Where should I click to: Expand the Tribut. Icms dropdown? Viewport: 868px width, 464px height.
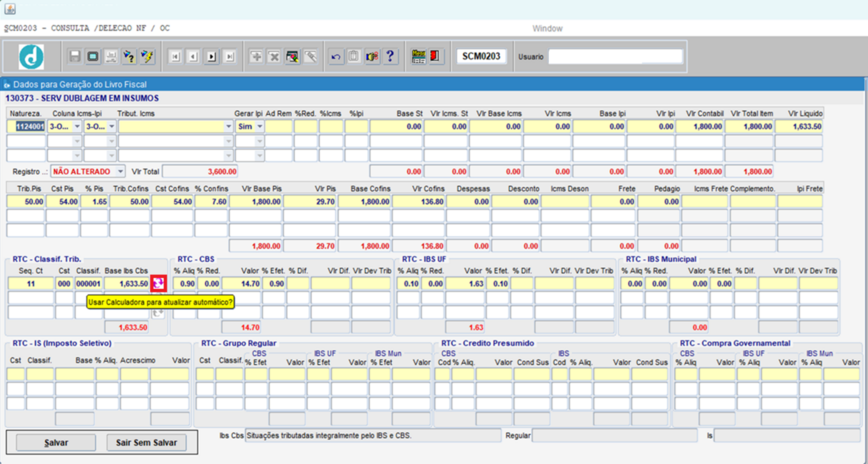coord(228,127)
